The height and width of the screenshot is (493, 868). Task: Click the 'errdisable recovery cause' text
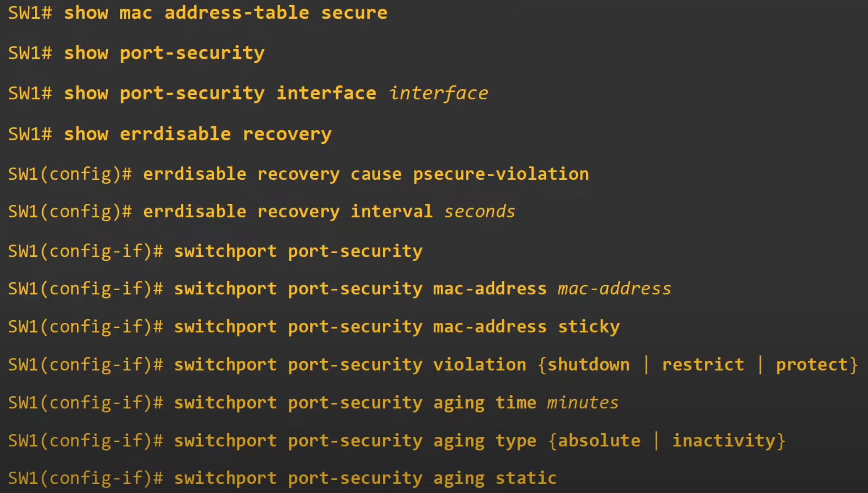click(x=273, y=174)
